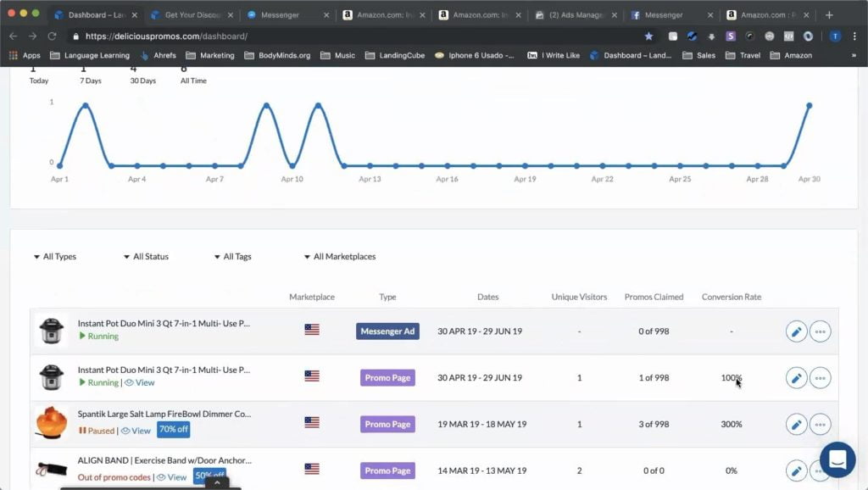Image resolution: width=868 pixels, height=490 pixels.
Task: View the Spantik Salt Lamp promo page
Action: tap(136, 431)
